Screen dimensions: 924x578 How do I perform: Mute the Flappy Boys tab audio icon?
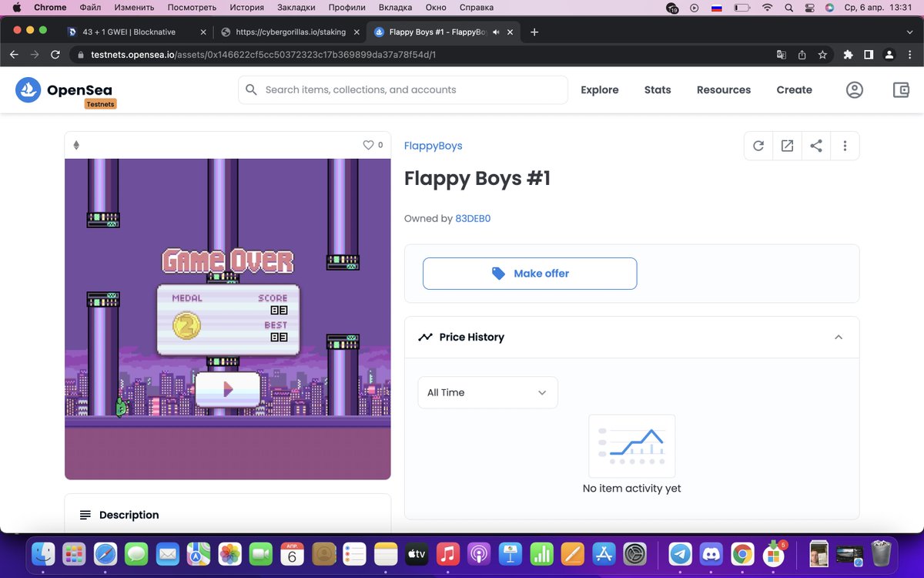coord(496,32)
